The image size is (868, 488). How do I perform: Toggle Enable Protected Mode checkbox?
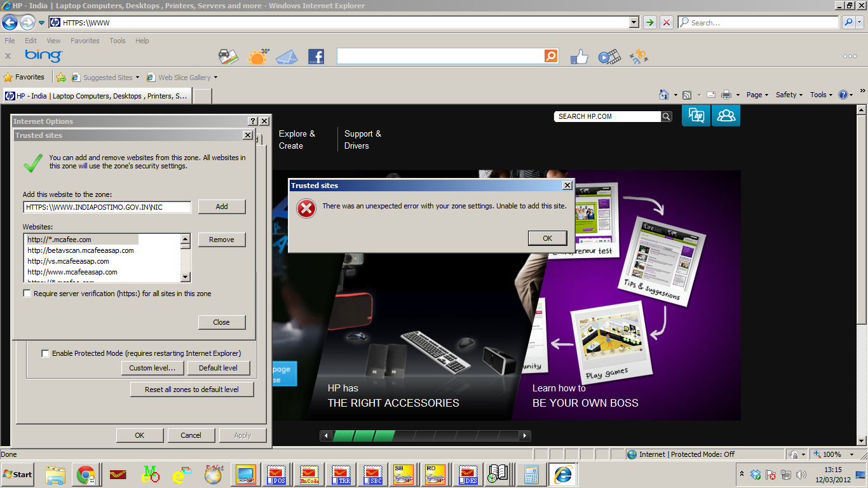pos(45,353)
